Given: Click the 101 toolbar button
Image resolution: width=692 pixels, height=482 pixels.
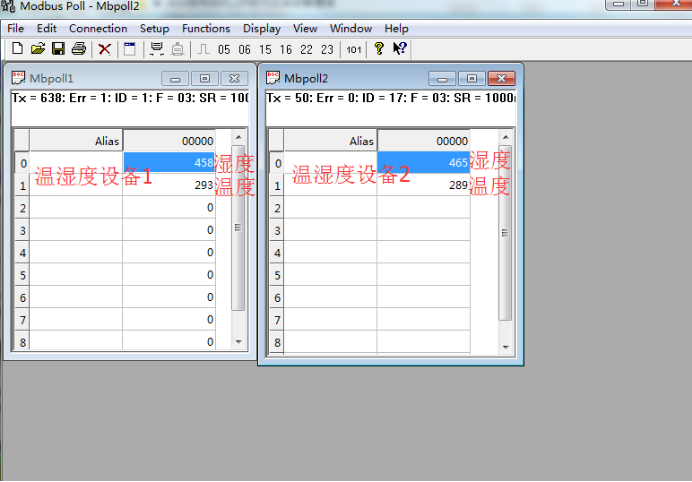Looking at the screenshot, I should [x=354, y=49].
